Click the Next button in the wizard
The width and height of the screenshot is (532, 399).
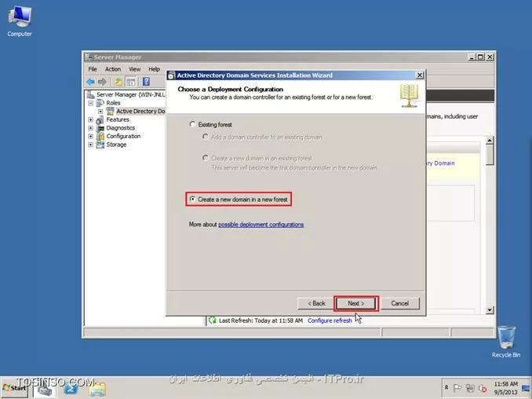[356, 303]
